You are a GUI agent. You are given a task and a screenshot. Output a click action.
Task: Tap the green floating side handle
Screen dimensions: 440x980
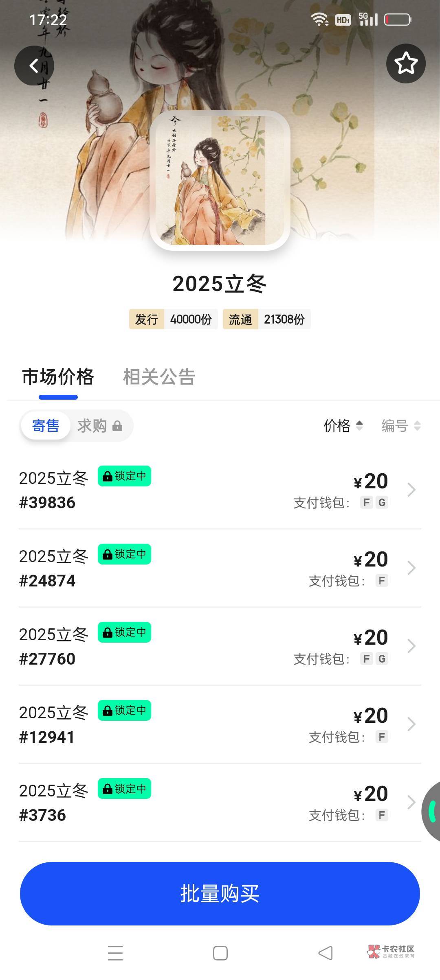click(x=432, y=811)
